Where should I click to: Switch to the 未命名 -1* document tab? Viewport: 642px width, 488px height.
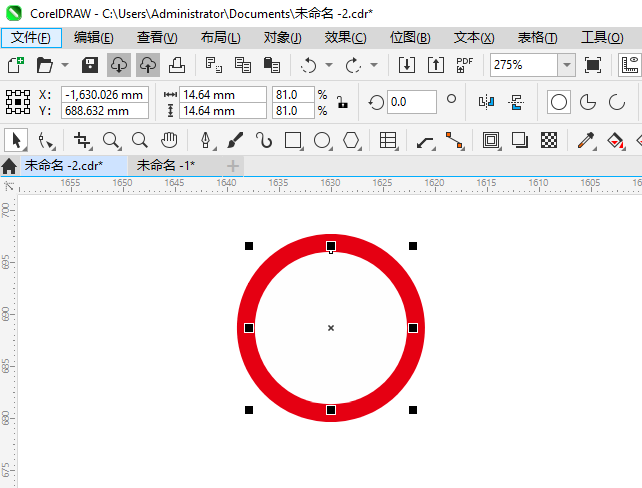tap(165, 165)
